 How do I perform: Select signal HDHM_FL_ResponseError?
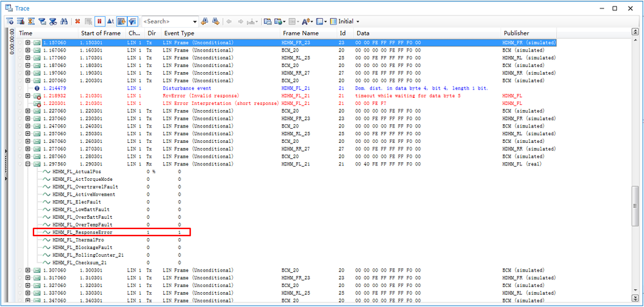(x=83, y=232)
